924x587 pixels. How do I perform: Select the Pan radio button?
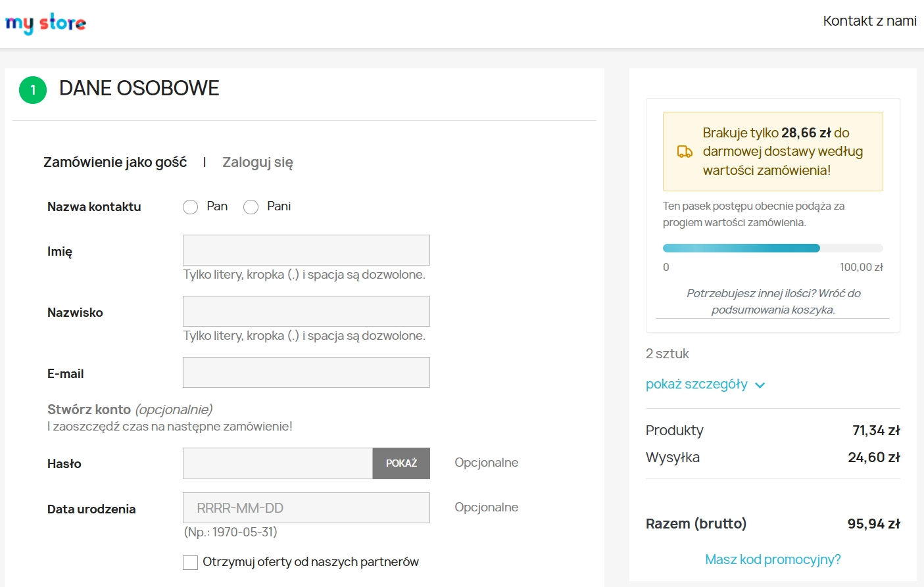tap(190, 206)
